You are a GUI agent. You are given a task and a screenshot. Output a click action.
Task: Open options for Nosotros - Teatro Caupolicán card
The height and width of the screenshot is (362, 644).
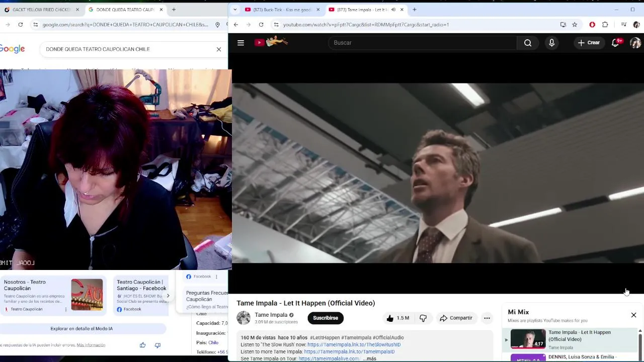click(x=66, y=309)
